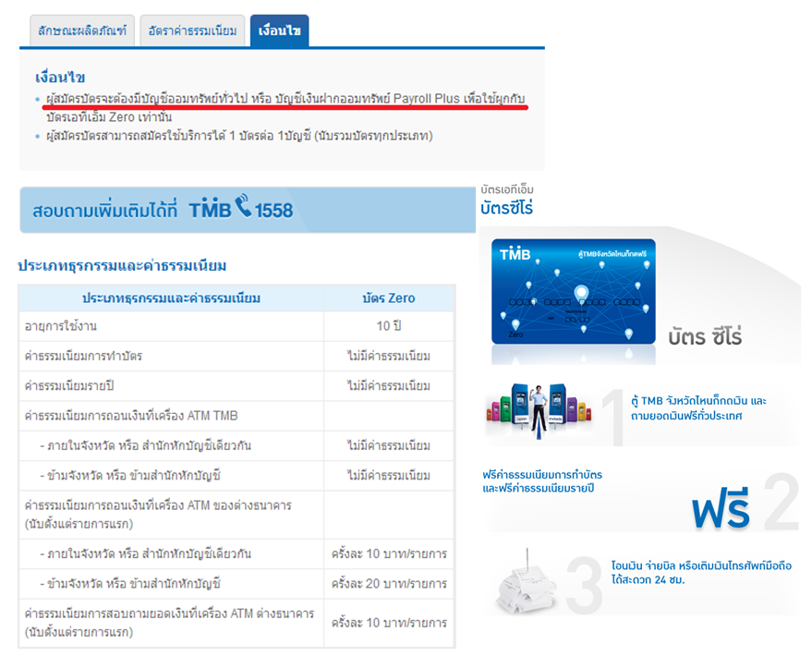The width and height of the screenshot is (812, 656).
Task: Click the receipt spike illustration
Action: coord(527,582)
